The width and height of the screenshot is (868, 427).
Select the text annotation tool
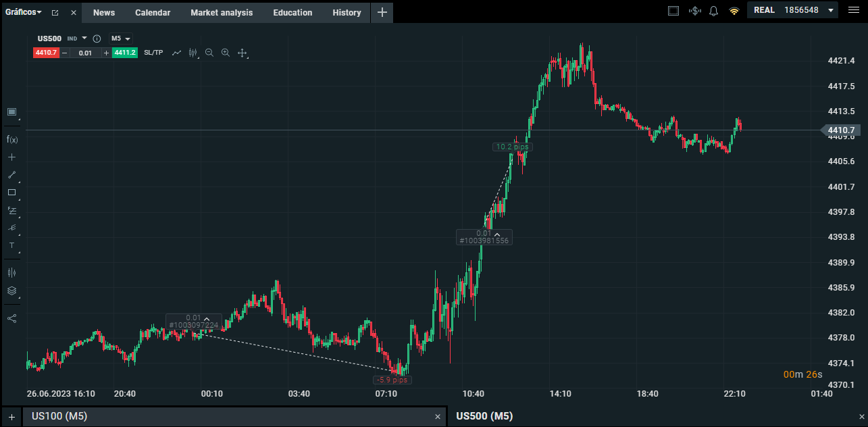[11, 245]
